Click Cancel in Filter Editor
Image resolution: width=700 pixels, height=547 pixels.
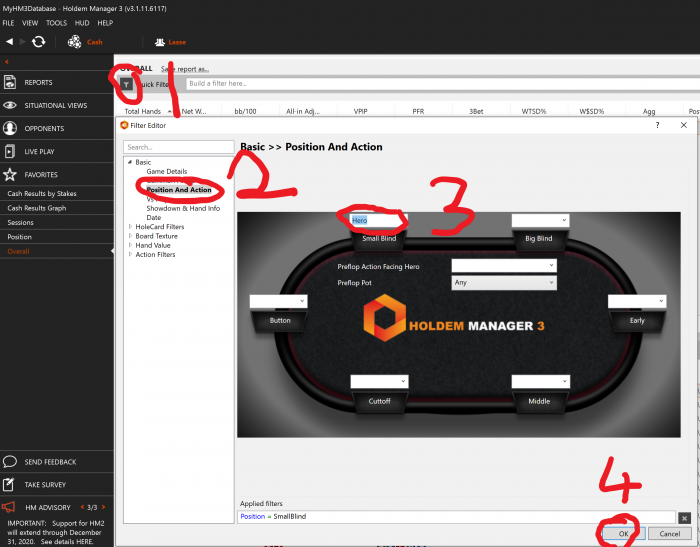pos(670,534)
